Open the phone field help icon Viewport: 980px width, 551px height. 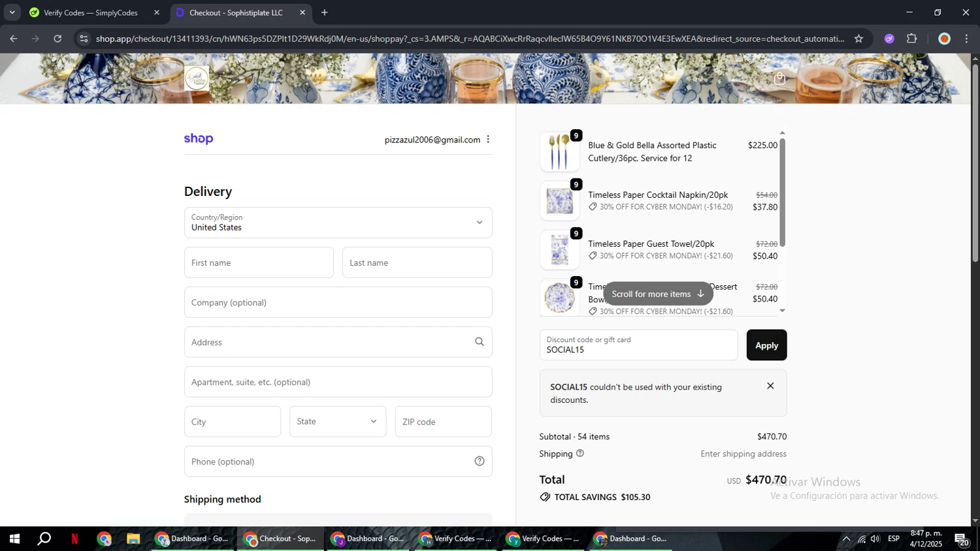[x=480, y=461]
